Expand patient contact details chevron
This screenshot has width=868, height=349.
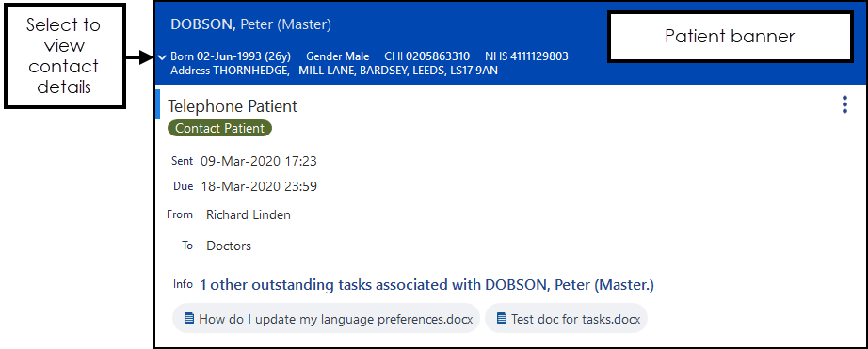click(162, 57)
